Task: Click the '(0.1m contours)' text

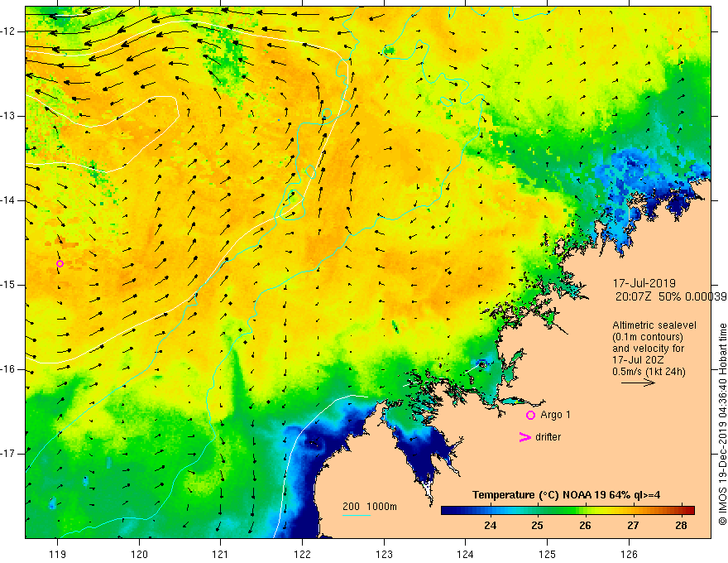Action: click(x=648, y=337)
